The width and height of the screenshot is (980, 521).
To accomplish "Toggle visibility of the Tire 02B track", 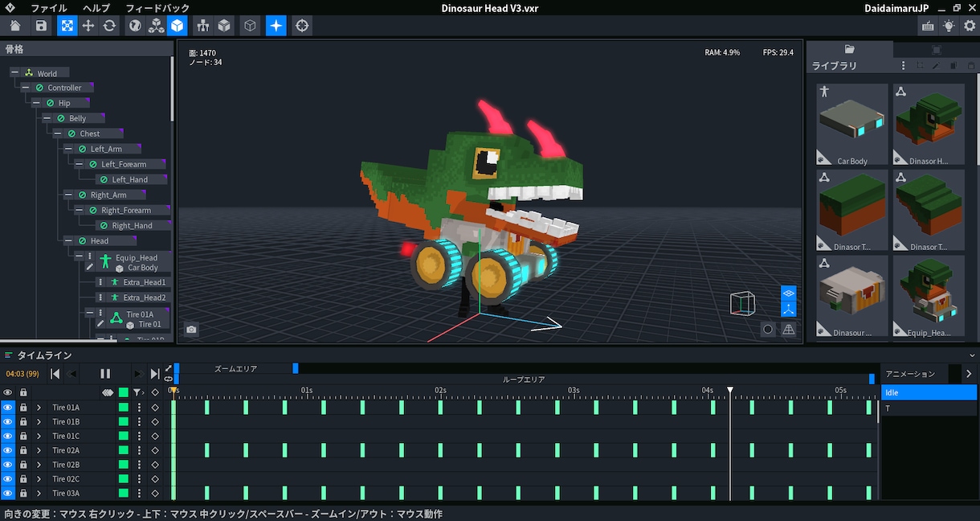I will click(8, 465).
